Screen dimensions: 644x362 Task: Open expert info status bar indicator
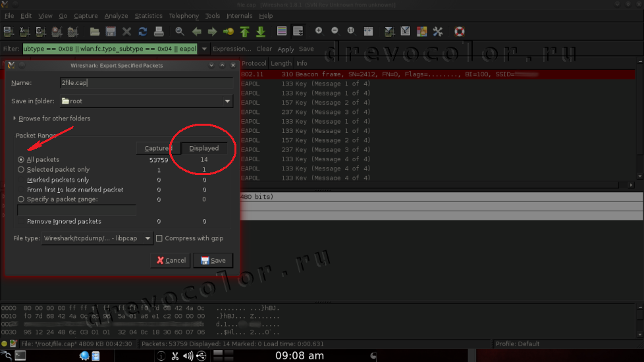coord(4,344)
